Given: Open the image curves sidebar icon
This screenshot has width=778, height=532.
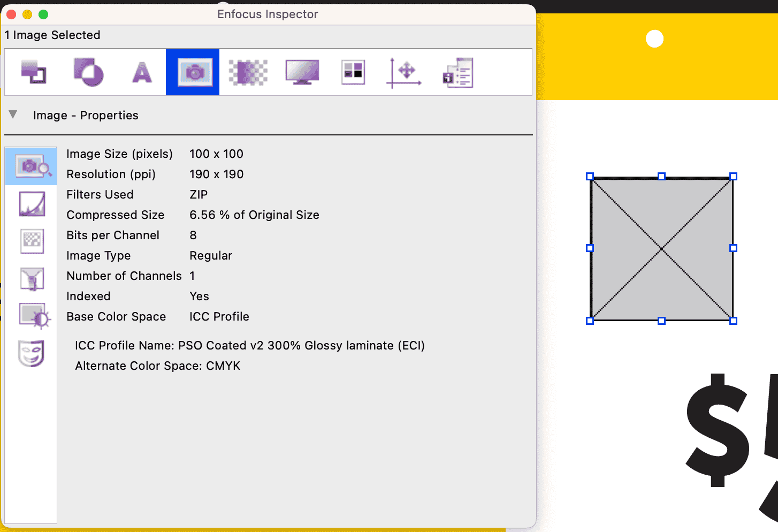Looking at the screenshot, I should (32, 204).
